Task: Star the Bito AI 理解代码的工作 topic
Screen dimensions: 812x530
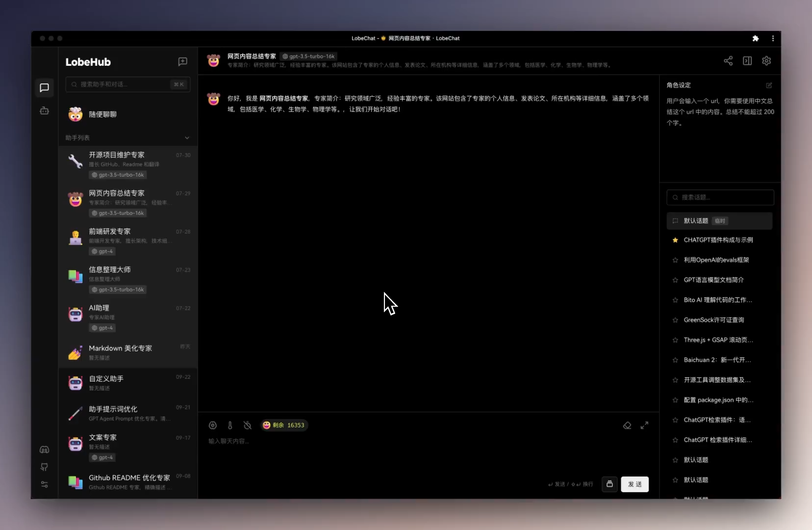Action: [x=675, y=300]
